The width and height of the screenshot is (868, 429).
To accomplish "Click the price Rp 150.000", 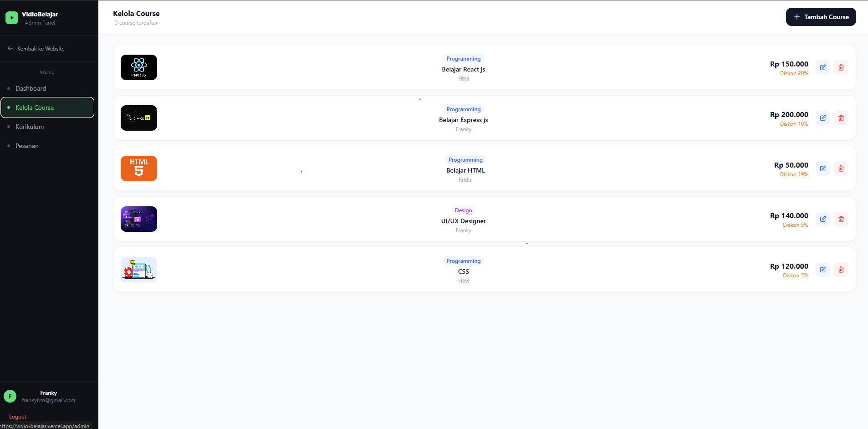I will point(789,64).
